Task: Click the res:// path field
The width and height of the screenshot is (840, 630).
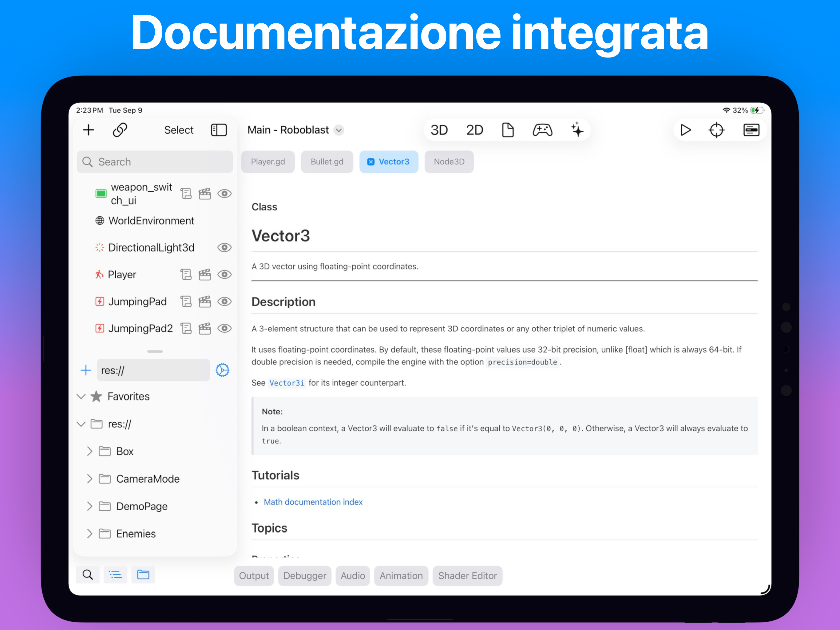Action: [x=153, y=370]
